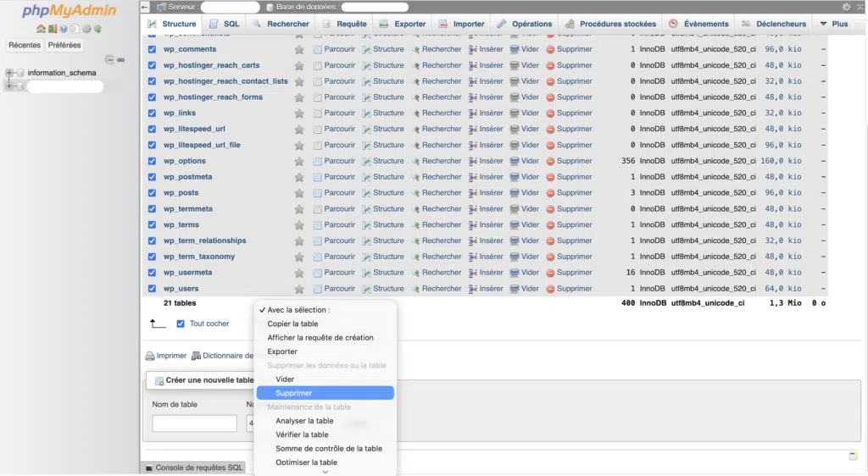Choose Optimiser la table option

pyautogui.click(x=325, y=462)
